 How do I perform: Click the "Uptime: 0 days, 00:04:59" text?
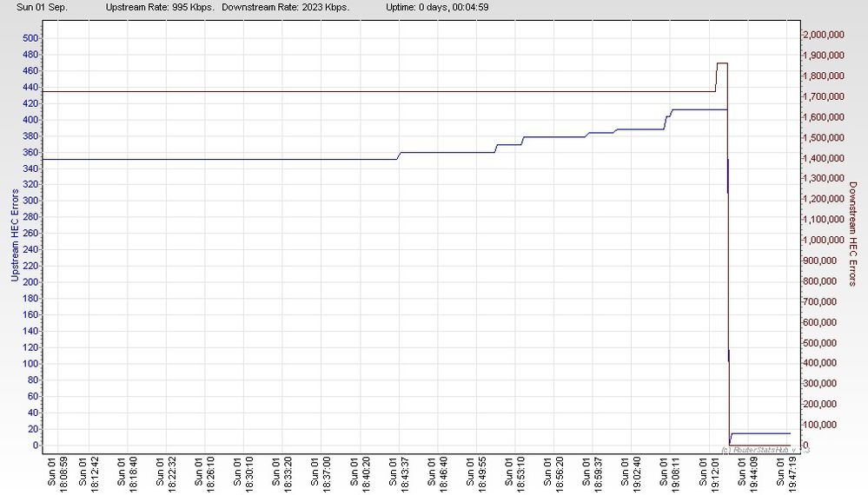pos(437,7)
